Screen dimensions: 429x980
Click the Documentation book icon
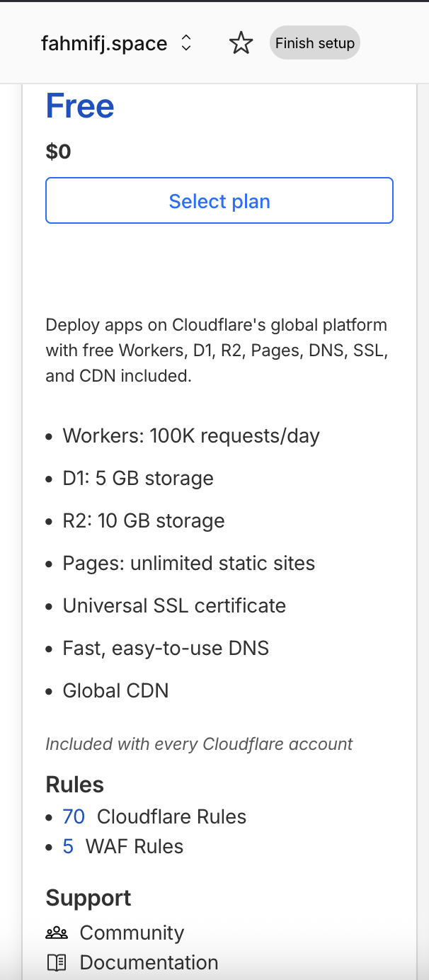[57, 962]
